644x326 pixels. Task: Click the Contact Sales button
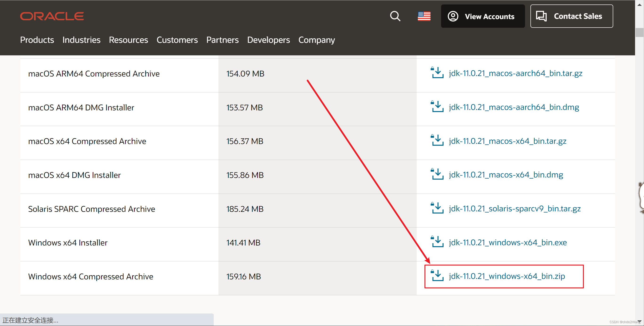pyautogui.click(x=571, y=16)
